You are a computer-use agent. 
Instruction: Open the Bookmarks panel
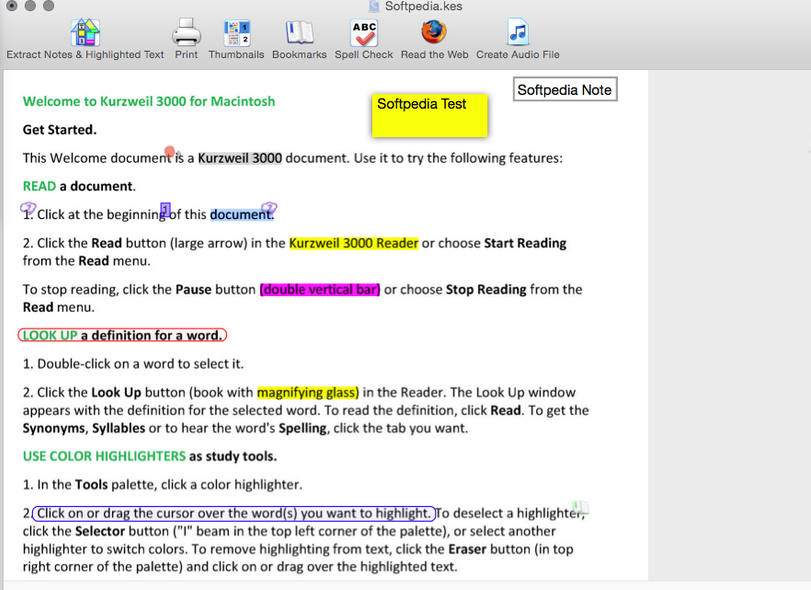299,33
